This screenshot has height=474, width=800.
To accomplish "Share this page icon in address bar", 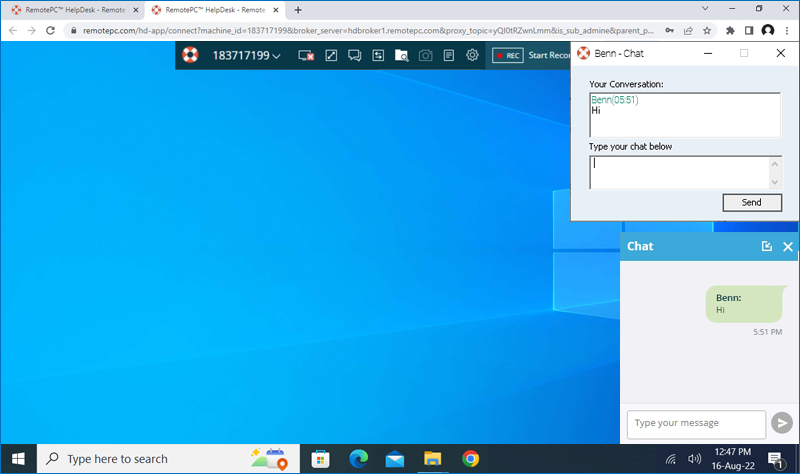I will tap(688, 31).
